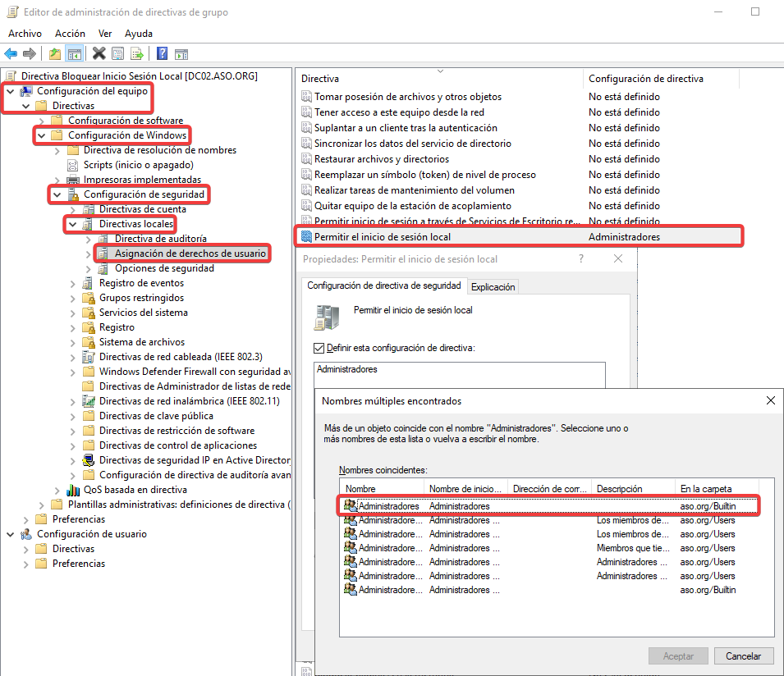
Task: Collapse the Configuración de Windows node
Action: tap(40, 135)
